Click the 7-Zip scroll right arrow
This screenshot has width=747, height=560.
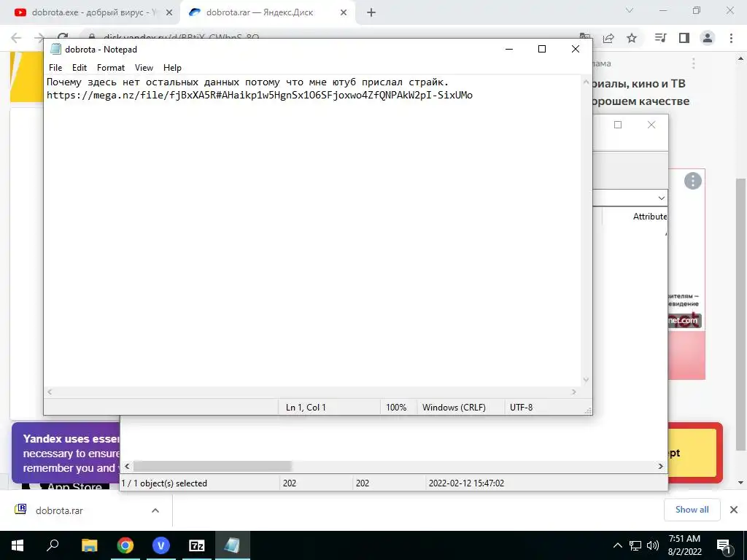661,466
